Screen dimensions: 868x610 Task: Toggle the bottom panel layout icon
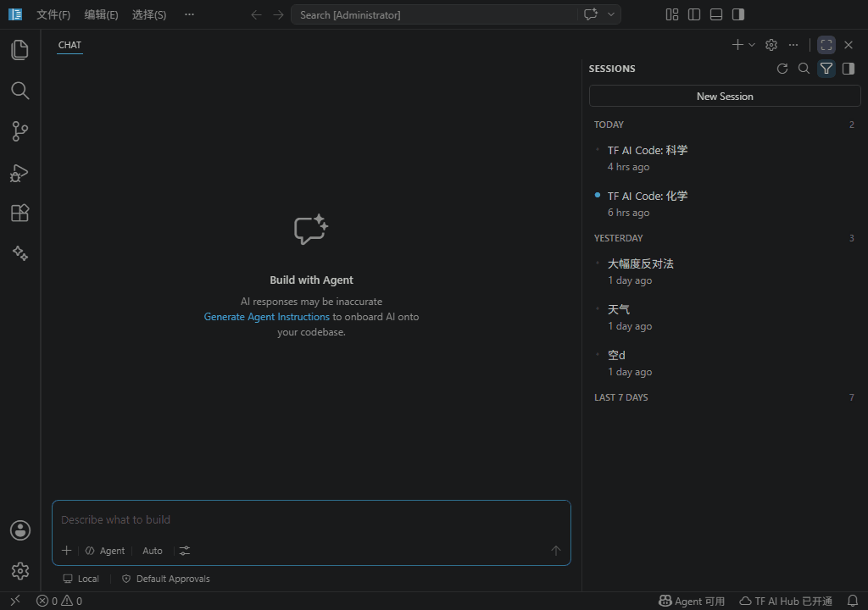(716, 14)
